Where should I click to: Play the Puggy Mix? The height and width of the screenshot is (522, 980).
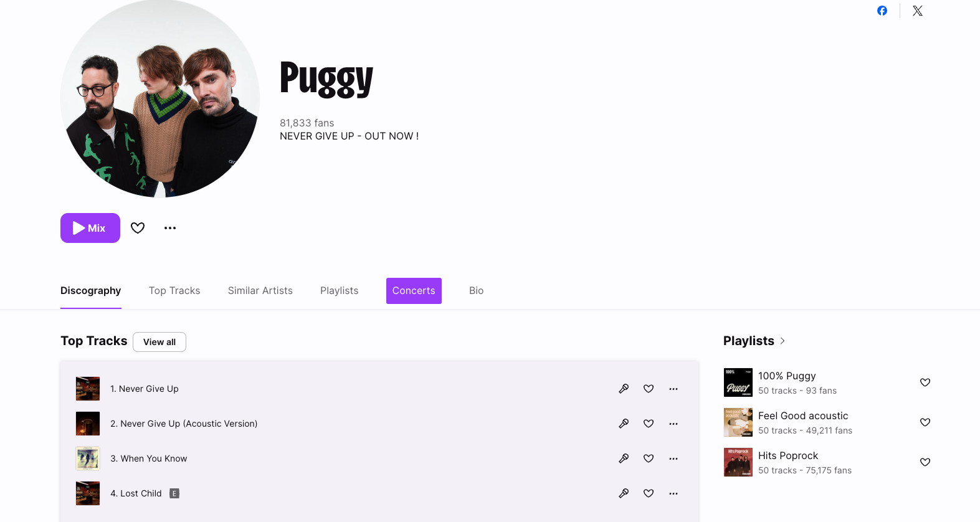click(90, 228)
